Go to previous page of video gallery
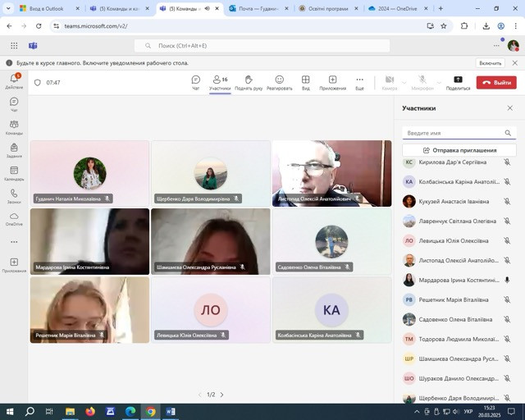This screenshot has width=525, height=420. 200,395
